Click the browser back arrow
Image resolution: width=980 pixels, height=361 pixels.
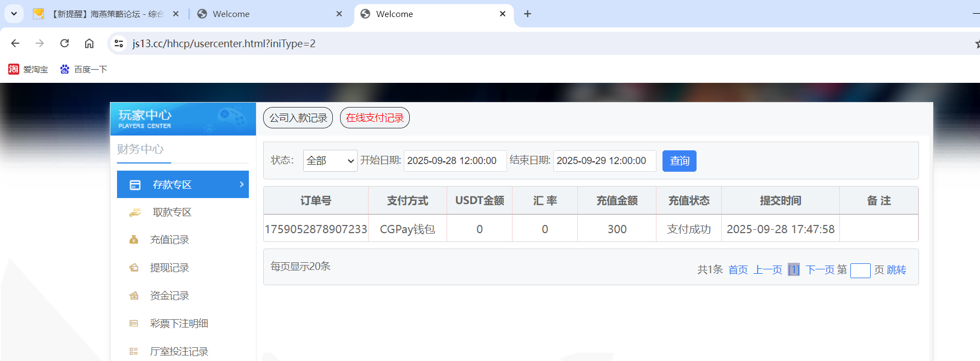[15, 43]
